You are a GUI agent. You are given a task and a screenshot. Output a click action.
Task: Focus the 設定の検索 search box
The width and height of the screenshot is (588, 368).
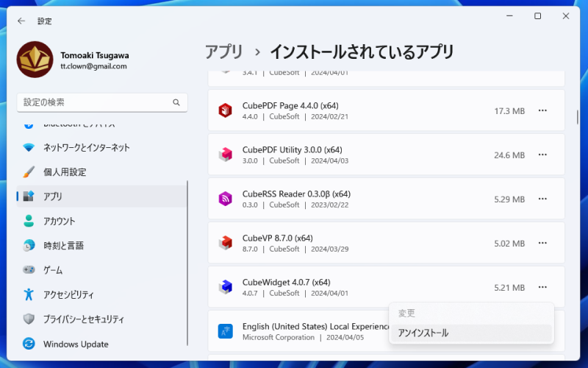coord(102,102)
